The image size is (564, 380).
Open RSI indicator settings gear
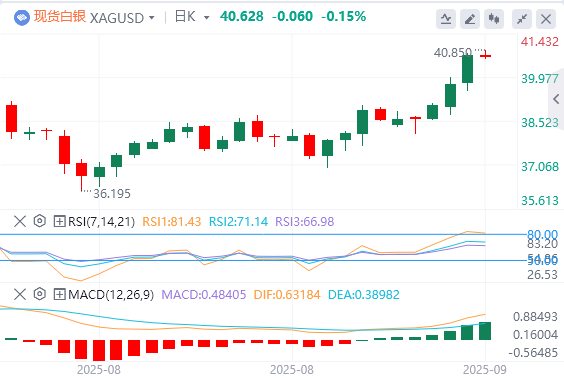(x=40, y=221)
